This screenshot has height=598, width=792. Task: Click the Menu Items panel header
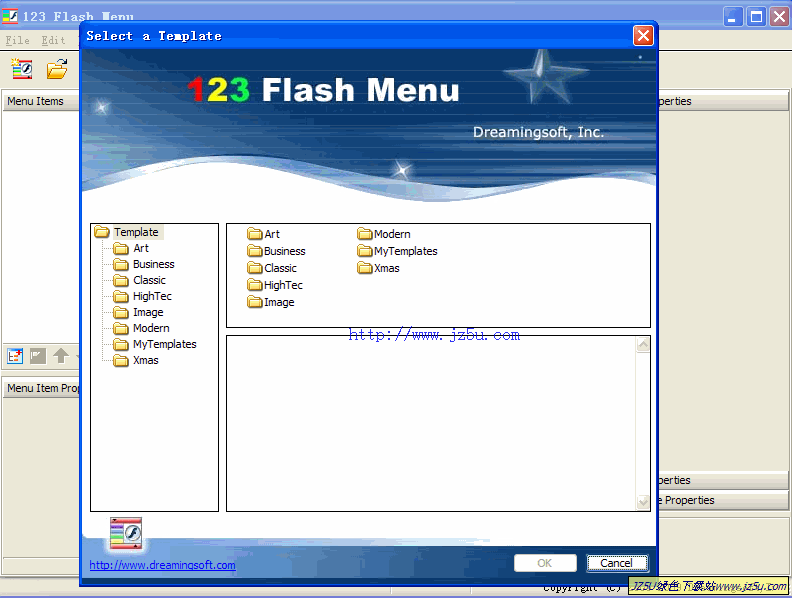[41, 101]
